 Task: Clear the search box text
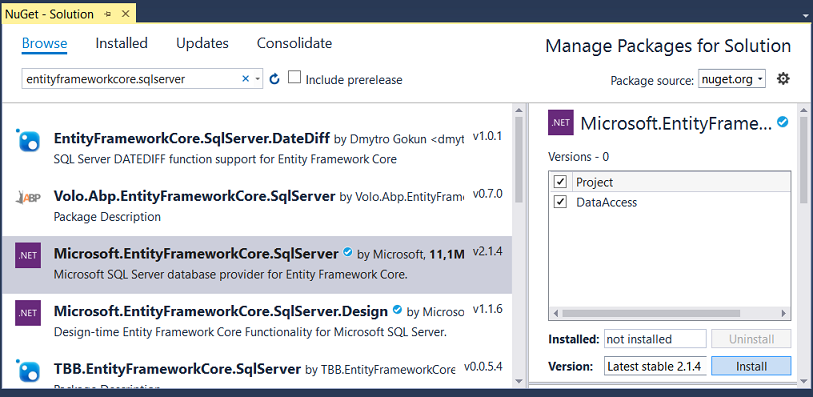(x=246, y=79)
